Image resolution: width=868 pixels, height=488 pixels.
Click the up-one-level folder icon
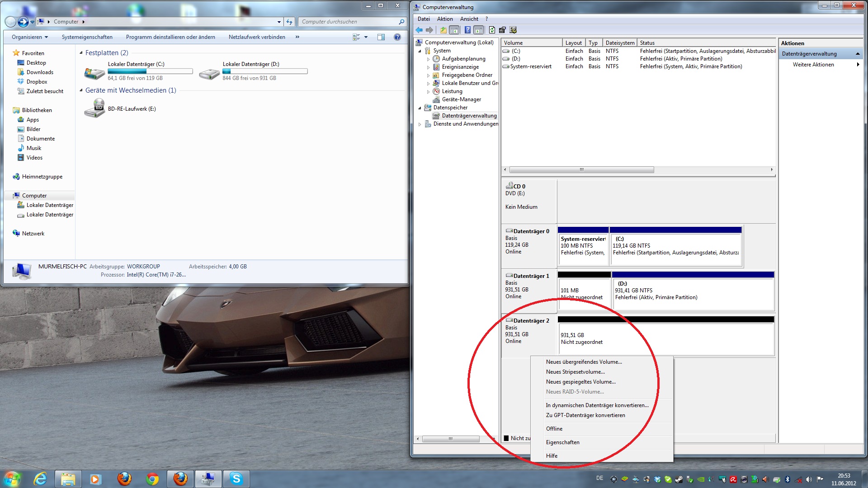pyautogui.click(x=443, y=30)
